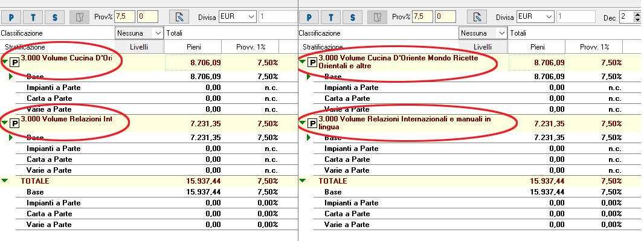Click the Dec value field showing 2

626,17
